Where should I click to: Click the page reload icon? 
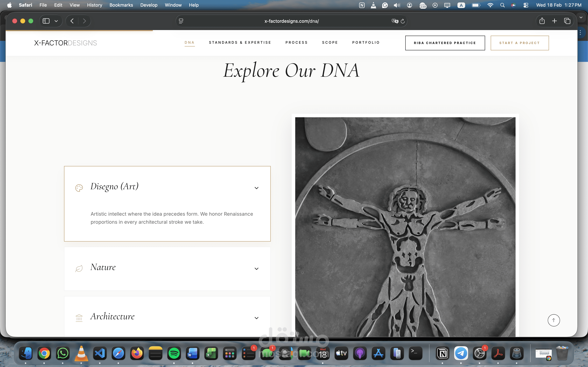403,21
